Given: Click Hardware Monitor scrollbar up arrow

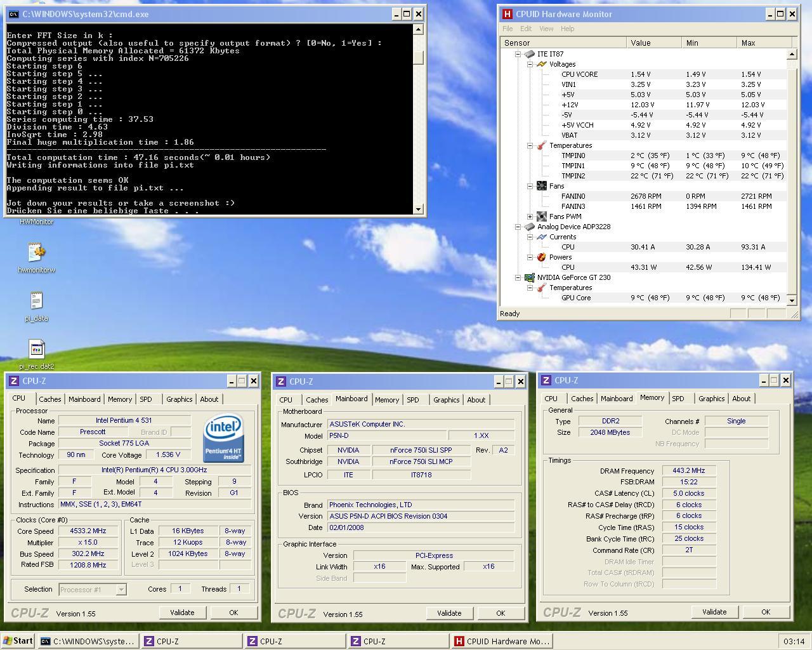Looking at the screenshot, I should [792, 54].
